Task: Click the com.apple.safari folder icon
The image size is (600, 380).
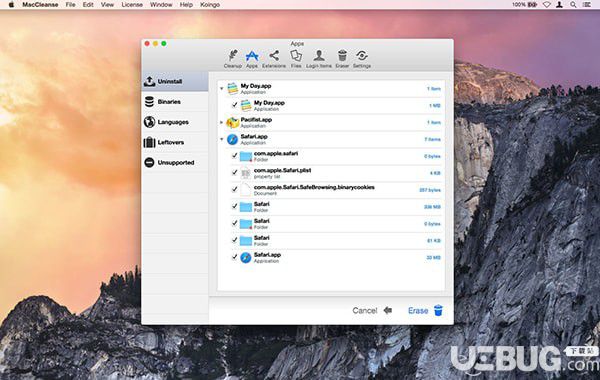Action: 246,156
